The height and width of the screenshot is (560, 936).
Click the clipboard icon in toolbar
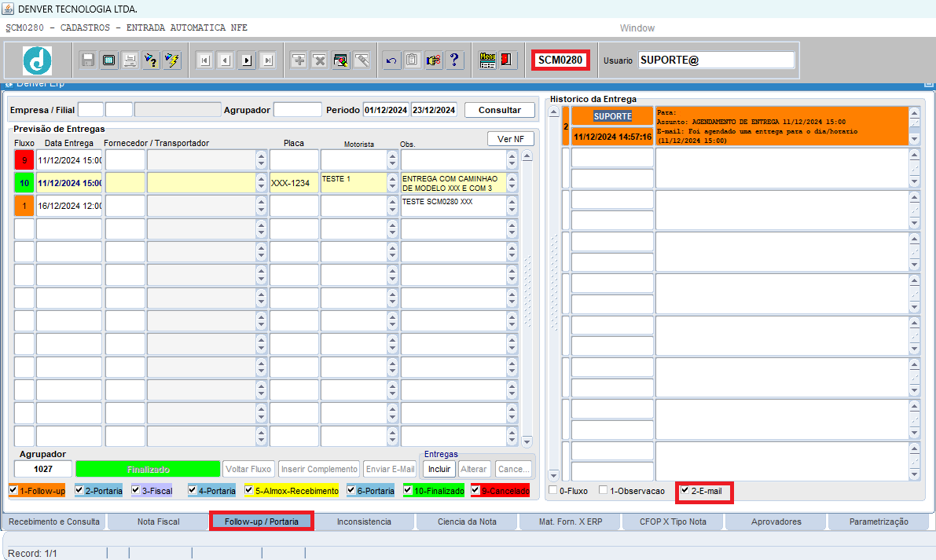point(413,60)
